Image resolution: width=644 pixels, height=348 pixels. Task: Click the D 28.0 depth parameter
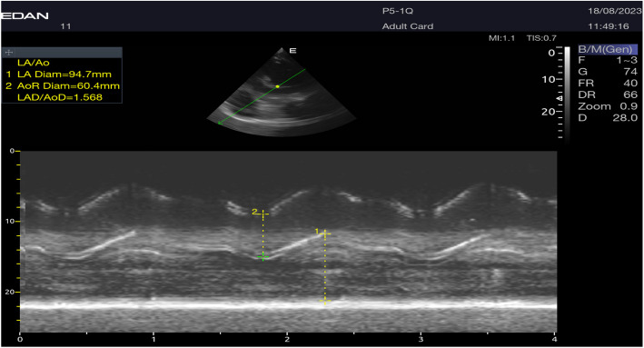(608, 118)
